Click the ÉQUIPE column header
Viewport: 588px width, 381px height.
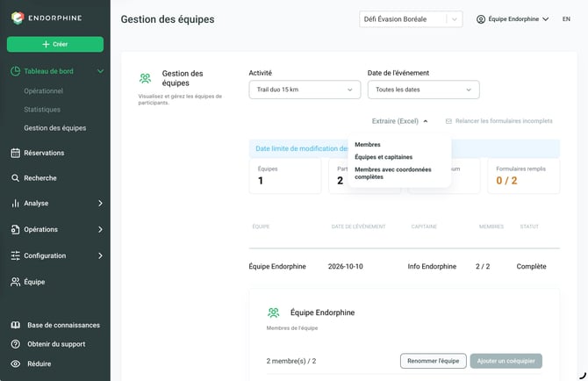click(261, 226)
